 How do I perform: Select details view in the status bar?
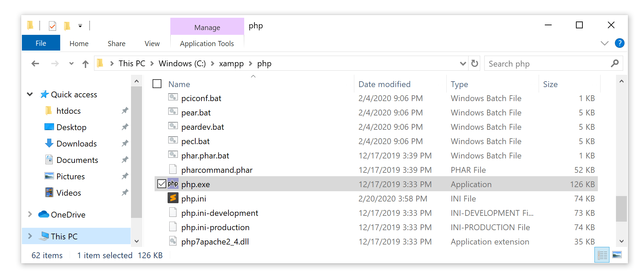[x=602, y=255]
